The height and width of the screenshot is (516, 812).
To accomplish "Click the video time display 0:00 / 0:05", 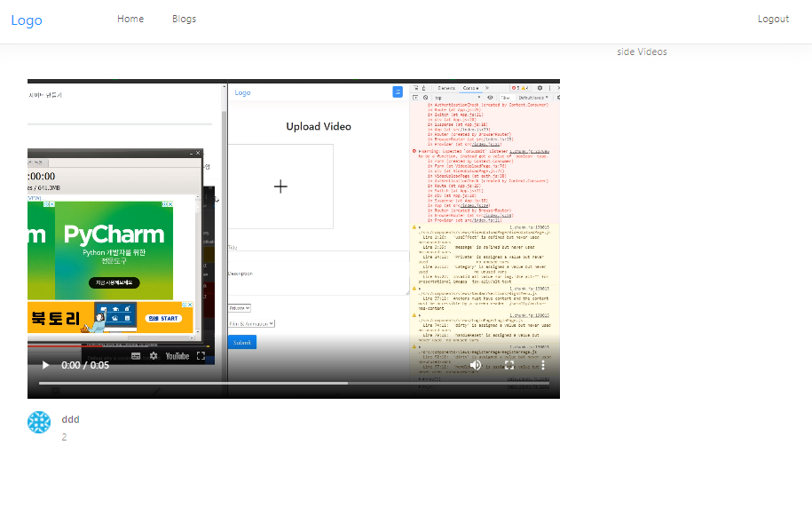I will [85, 365].
